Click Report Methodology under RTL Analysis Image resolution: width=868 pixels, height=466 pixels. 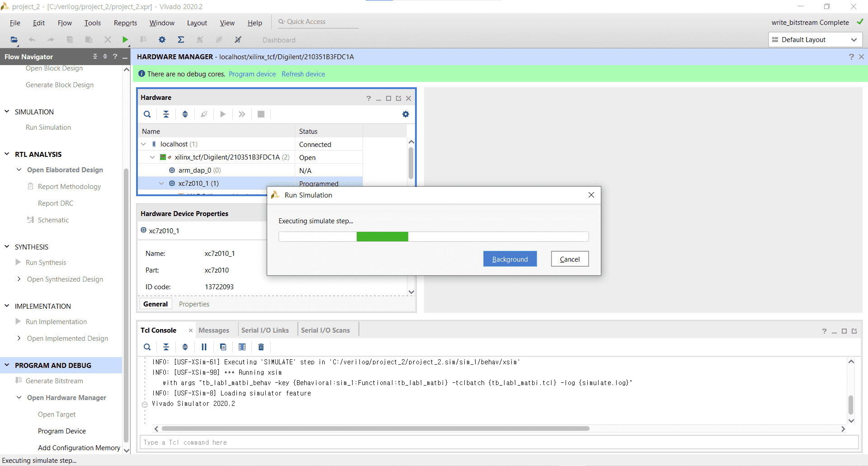pos(69,187)
